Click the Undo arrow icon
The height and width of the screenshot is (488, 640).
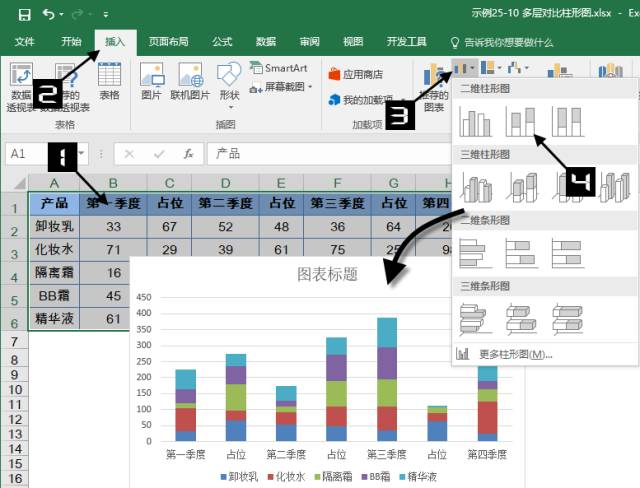click(49, 14)
